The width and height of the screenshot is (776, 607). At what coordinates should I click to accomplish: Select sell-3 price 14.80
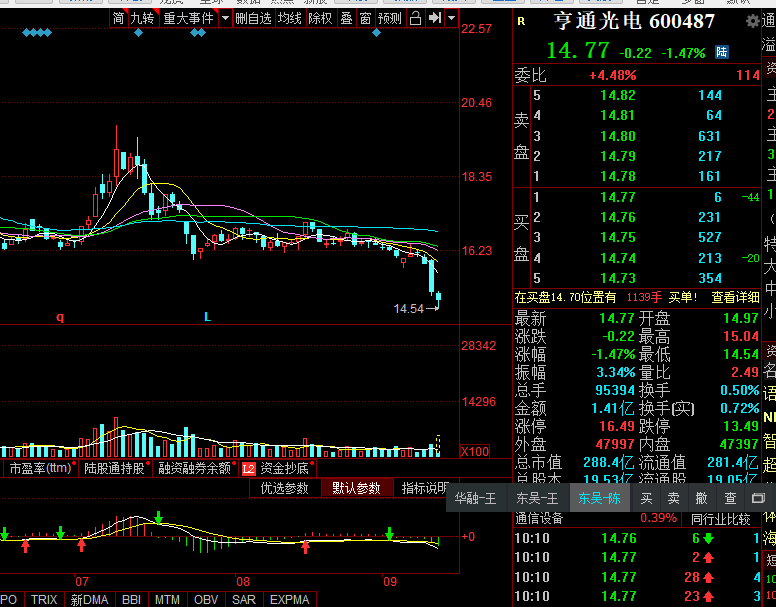coord(618,136)
